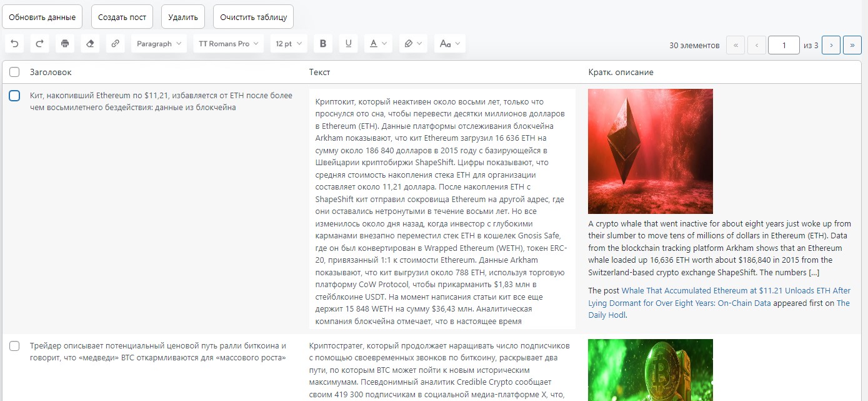Check the Ethereum whale row checkbox
The height and width of the screenshot is (401, 868).
coord(15,96)
